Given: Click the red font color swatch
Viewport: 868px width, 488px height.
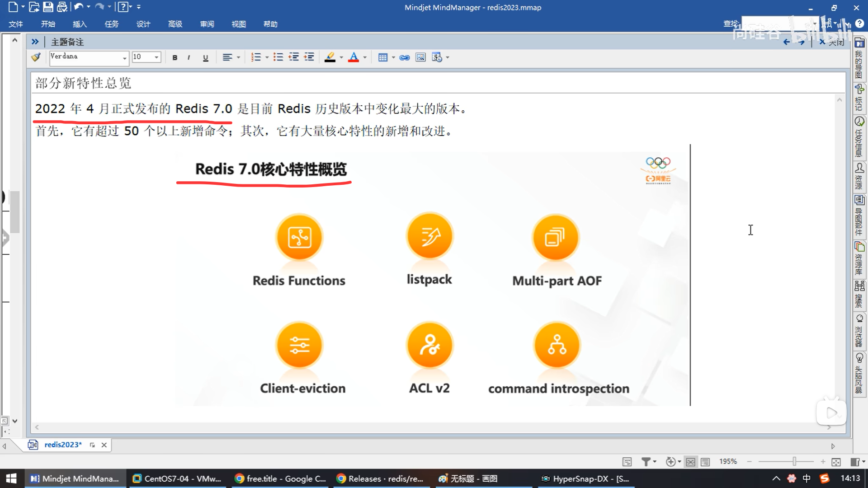Looking at the screenshot, I should [x=354, y=57].
